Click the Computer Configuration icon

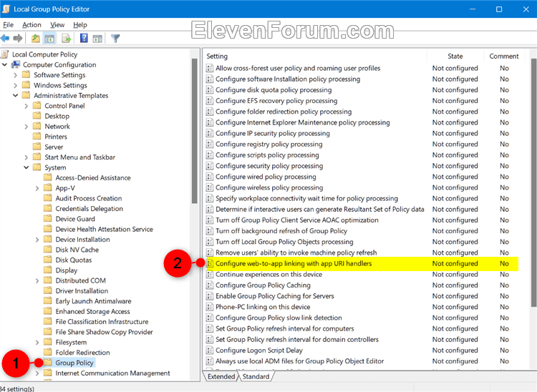coord(16,64)
